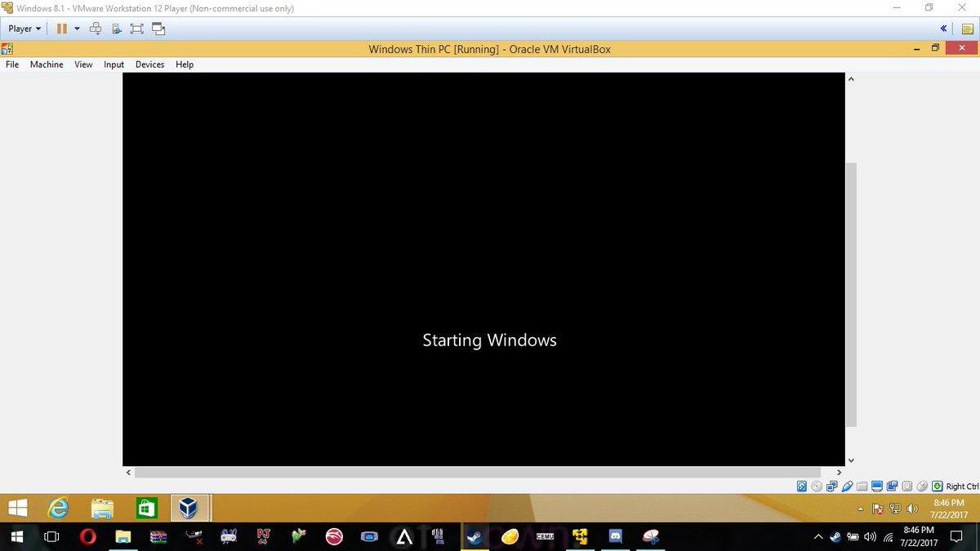Open the Windows 8.1 guest Start button
980x551 pixels.
click(x=18, y=509)
